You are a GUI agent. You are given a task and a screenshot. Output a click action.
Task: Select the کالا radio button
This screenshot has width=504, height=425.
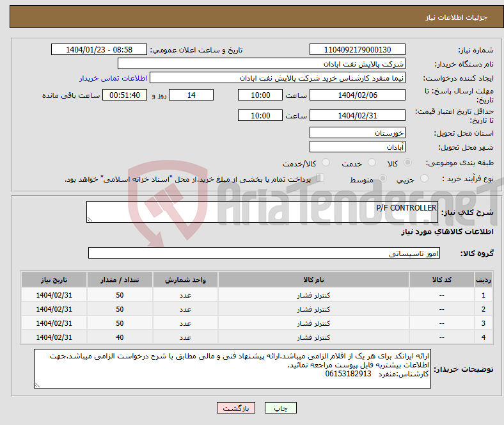pos(408,163)
